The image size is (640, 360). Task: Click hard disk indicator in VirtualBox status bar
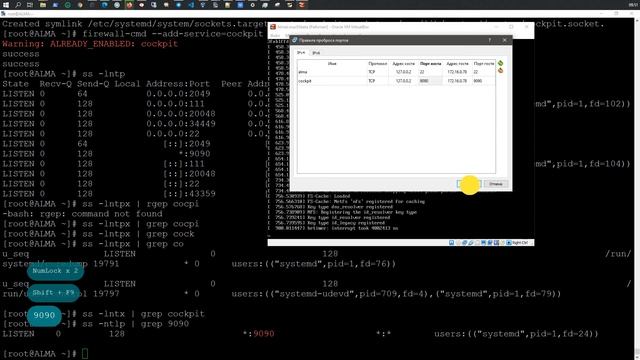[x=451, y=242]
